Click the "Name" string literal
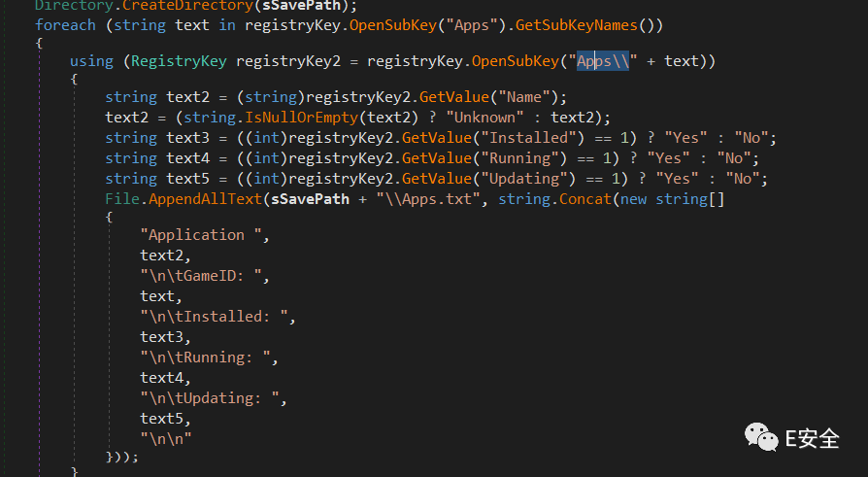Screen dimensions: 868x477 [524, 97]
